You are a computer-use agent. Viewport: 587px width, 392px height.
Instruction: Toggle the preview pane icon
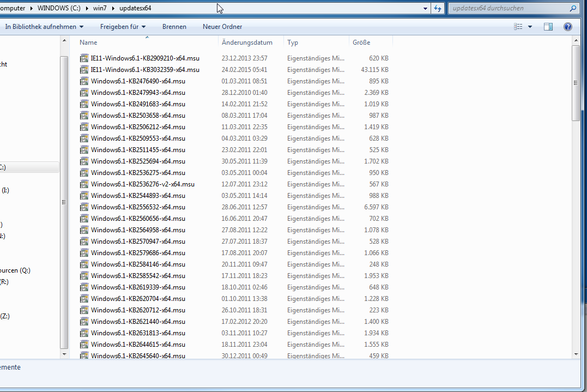[548, 27]
